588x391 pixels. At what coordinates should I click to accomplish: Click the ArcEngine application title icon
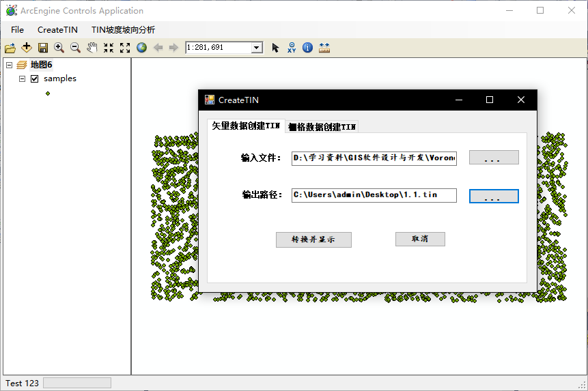11,10
